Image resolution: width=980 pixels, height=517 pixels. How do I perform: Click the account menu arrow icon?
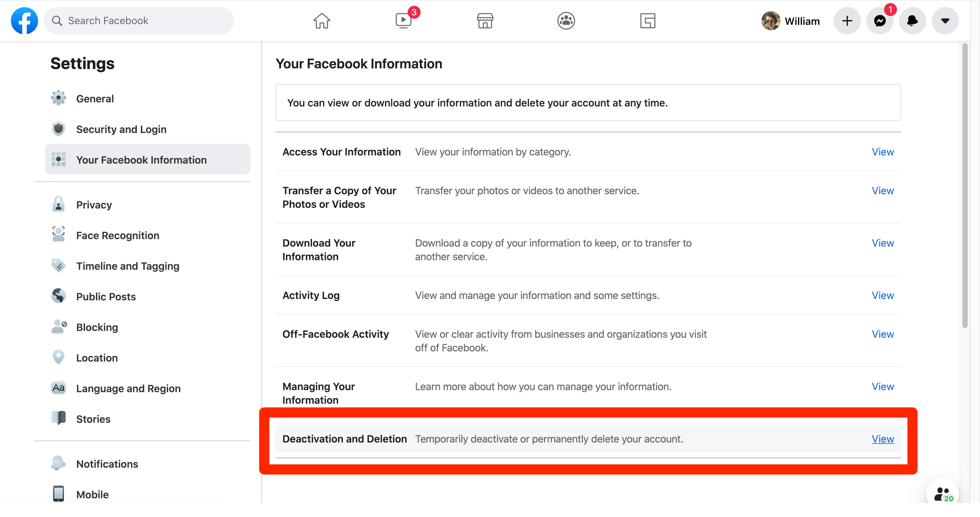(945, 20)
